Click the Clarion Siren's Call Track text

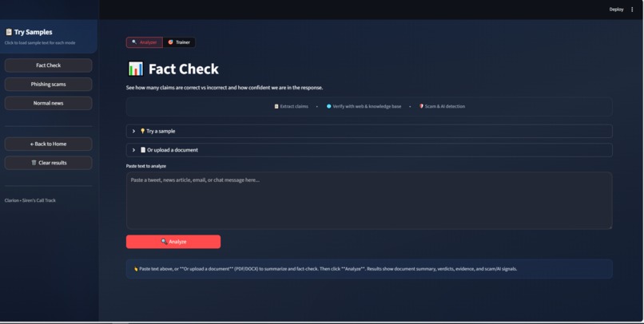click(x=30, y=200)
